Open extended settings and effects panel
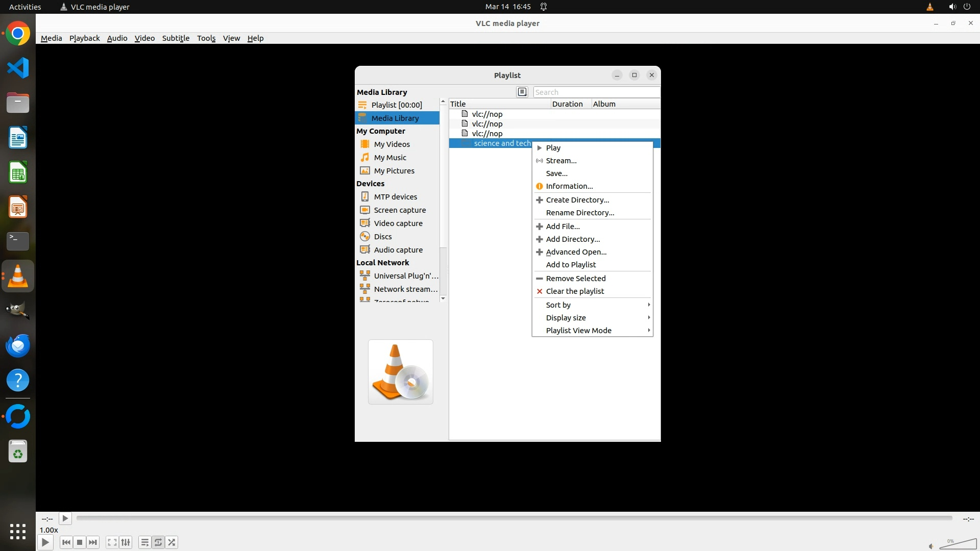Viewport: 980px width, 551px height. tap(126, 542)
